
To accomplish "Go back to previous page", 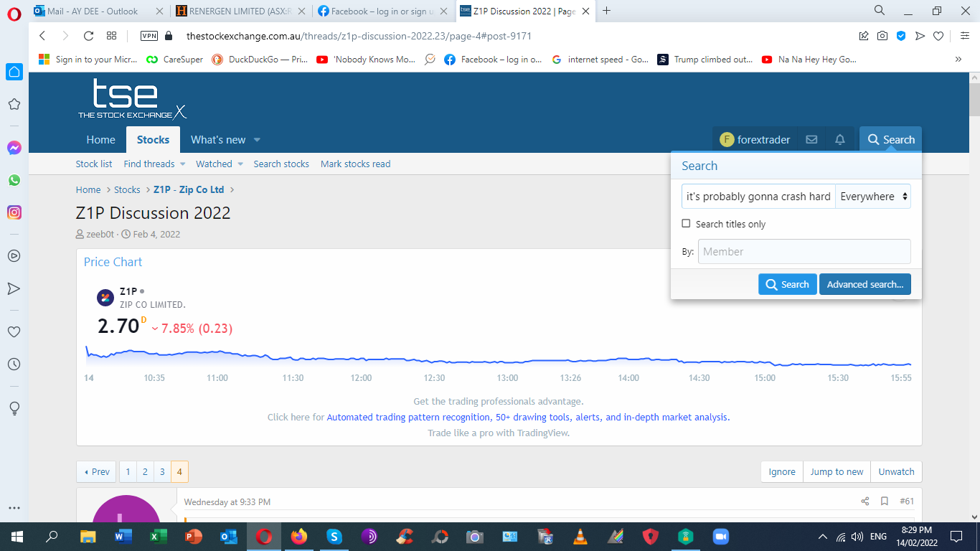I will (x=42, y=36).
